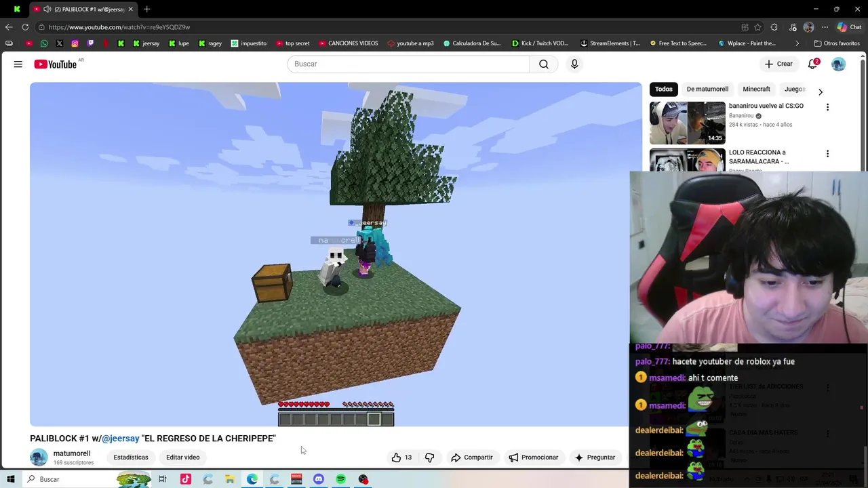Click the 'Editar video' button
The height and width of the screenshot is (488, 868).
pyautogui.click(x=183, y=457)
